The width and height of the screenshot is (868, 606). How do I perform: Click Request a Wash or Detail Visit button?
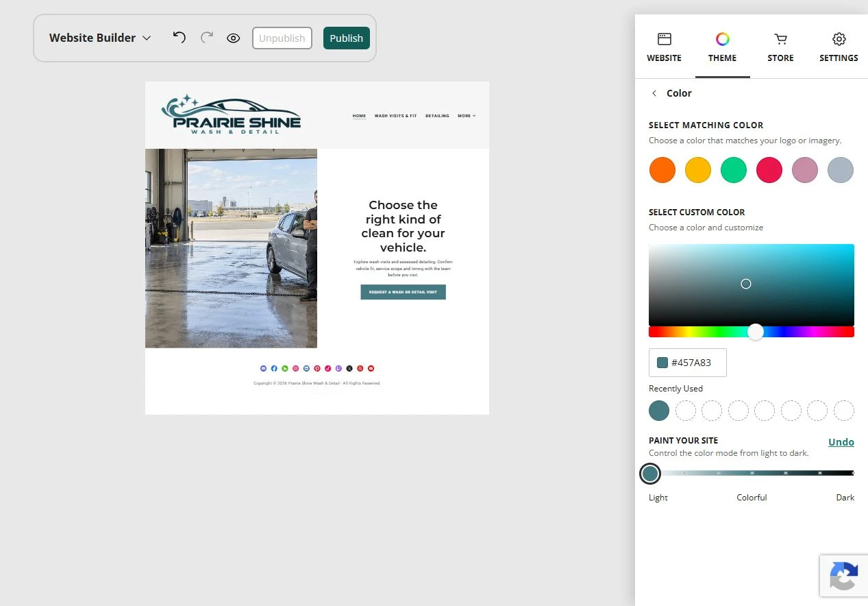[403, 292]
